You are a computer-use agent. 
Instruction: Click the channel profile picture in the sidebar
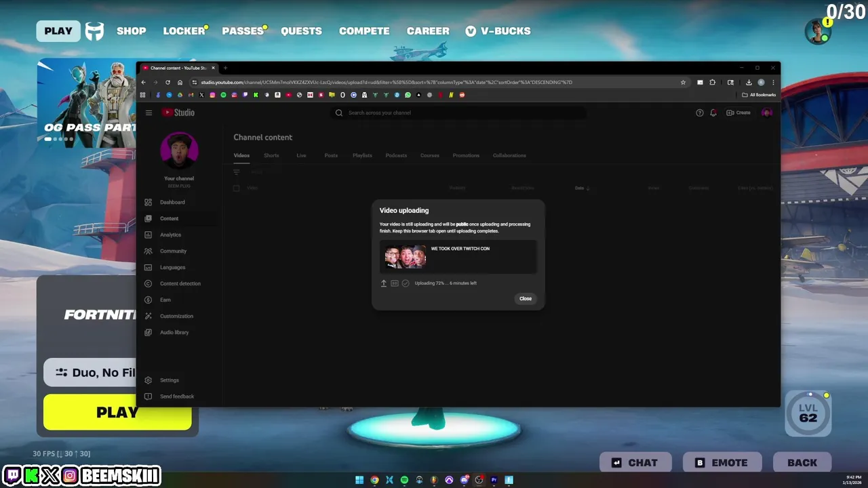pos(179,151)
